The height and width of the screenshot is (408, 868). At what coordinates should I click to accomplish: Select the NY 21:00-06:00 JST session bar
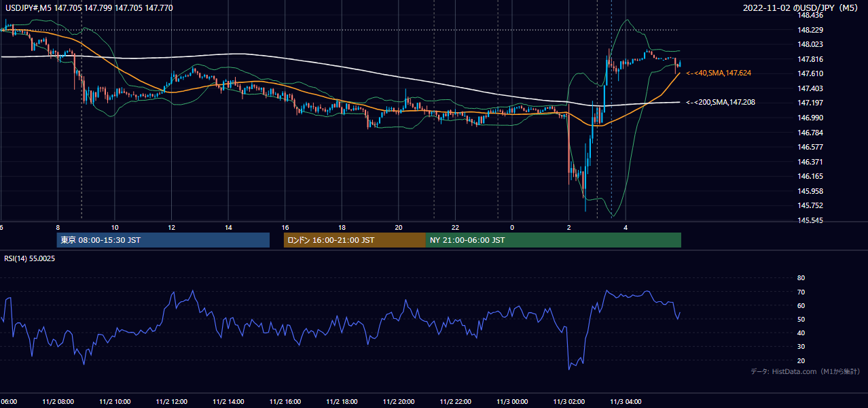(x=554, y=240)
